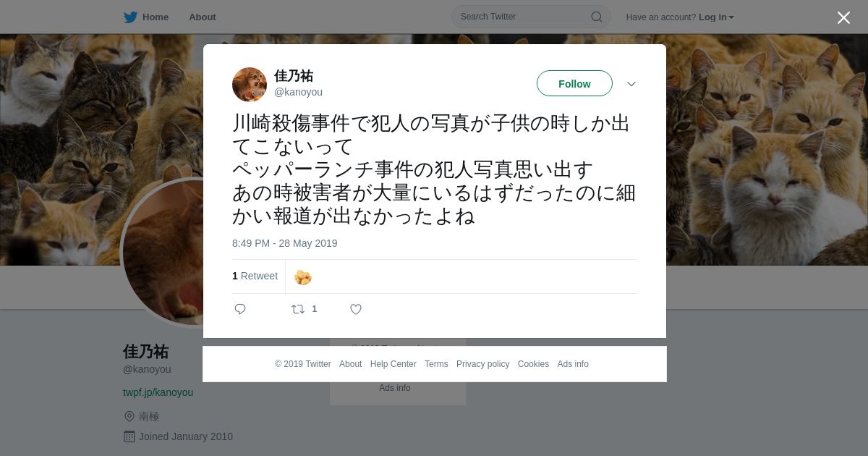
Task: Open the tweet author's avatar
Action: (x=250, y=85)
